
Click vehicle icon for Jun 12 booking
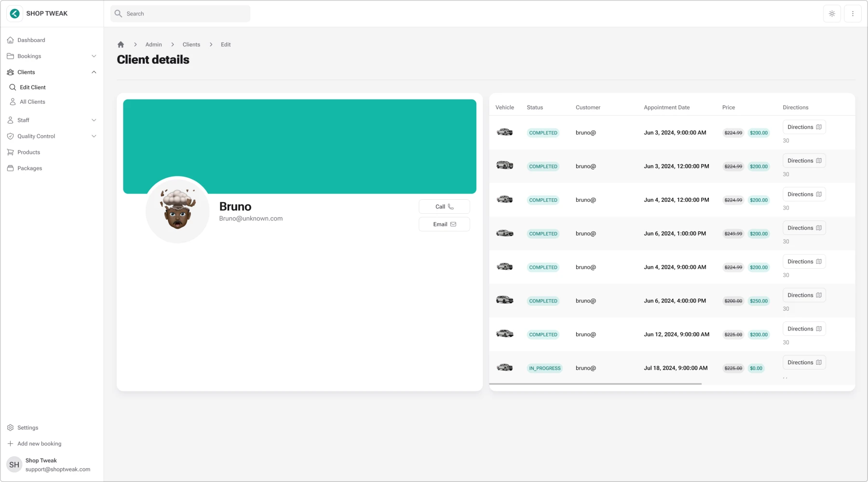pyautogui.click(x=505, y=334)
